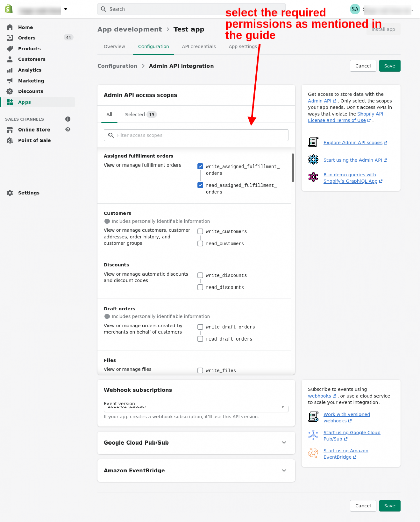
Task: Open the Explore Admin API scopes link
Action: [x=355, y=143]
